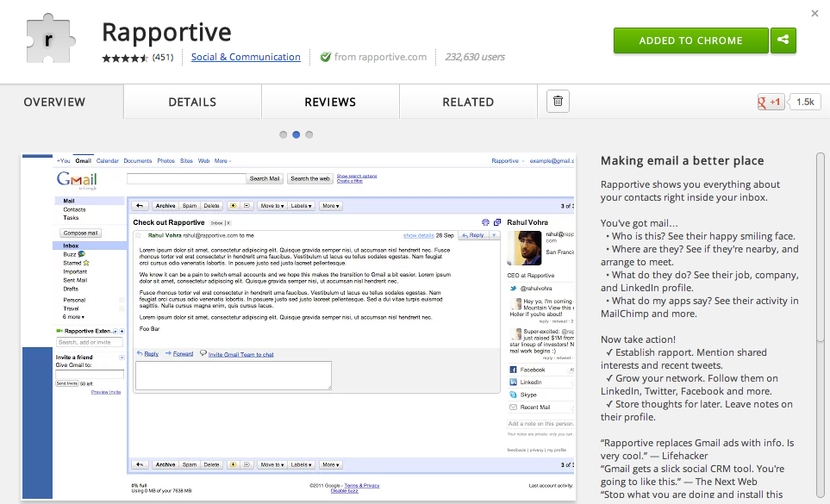This screenshot has width=830, height=504.
Task: Click the green verified checkmark icon
Action: [326, 57]
